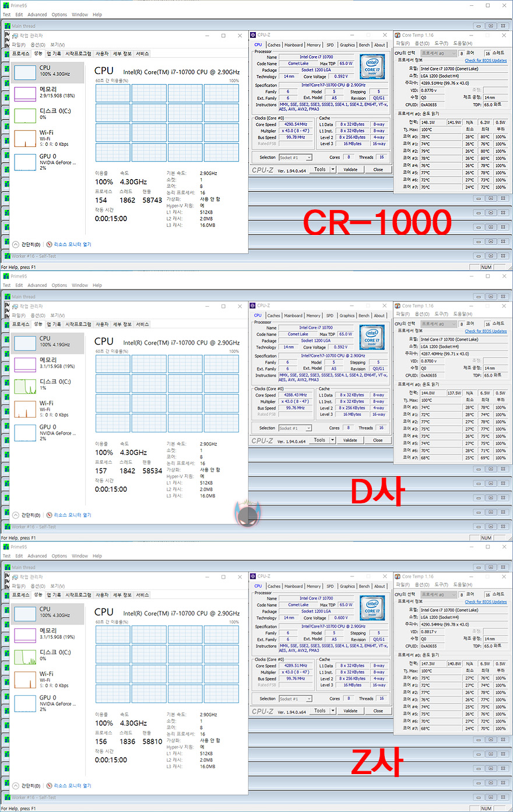Open 옵션(O) menu in Z사 Core Temp
Viewport: 513px width, 812px height.
coord(422,584)
